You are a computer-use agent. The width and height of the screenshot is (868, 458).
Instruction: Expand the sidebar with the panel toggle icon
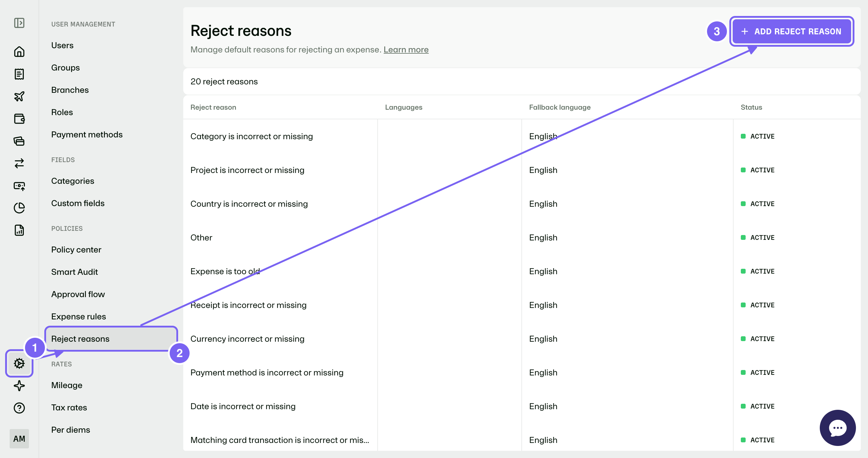coord(19,23)
